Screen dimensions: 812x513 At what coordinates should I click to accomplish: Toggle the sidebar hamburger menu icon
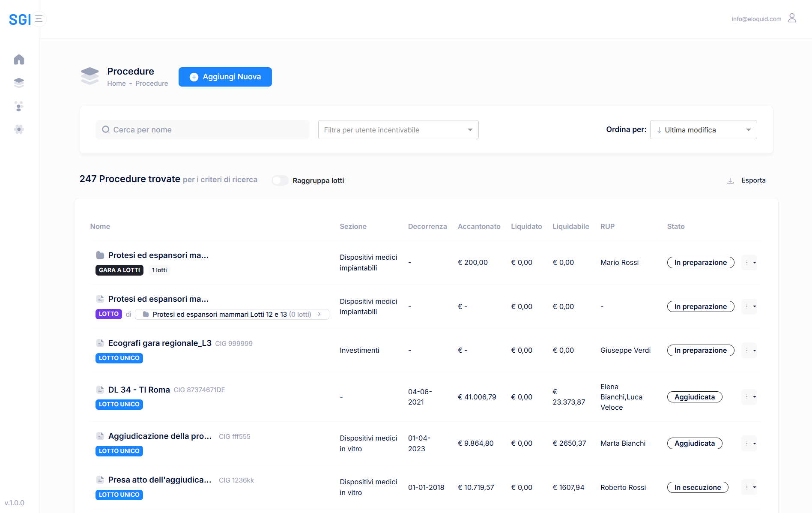tap(39, 19)
